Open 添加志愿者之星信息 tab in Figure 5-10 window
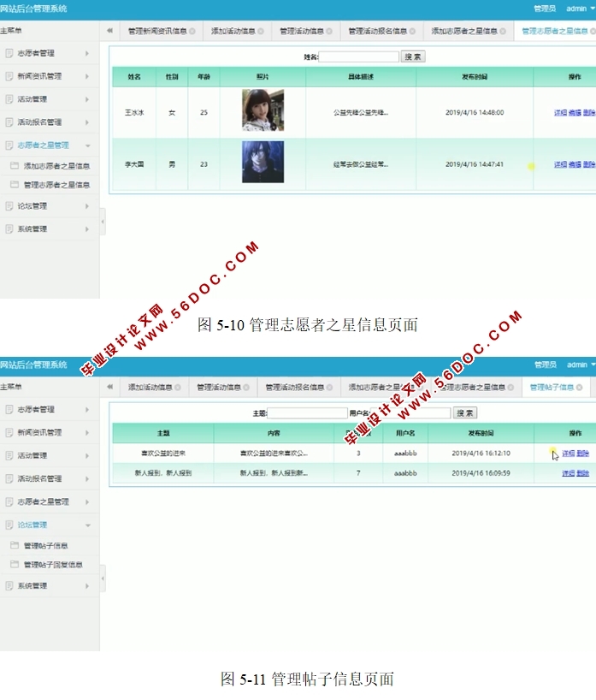Screen dimensions: 596x700 (x=464, y=32)
